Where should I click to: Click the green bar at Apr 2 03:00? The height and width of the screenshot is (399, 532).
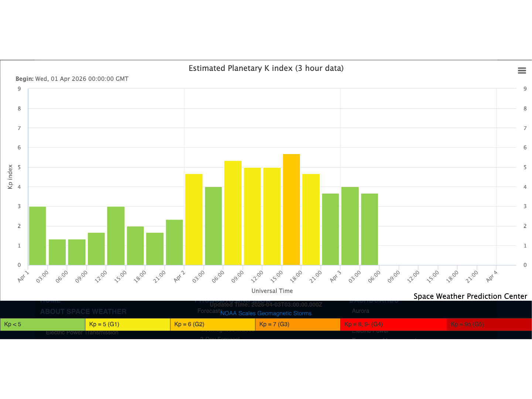[213, 226]
